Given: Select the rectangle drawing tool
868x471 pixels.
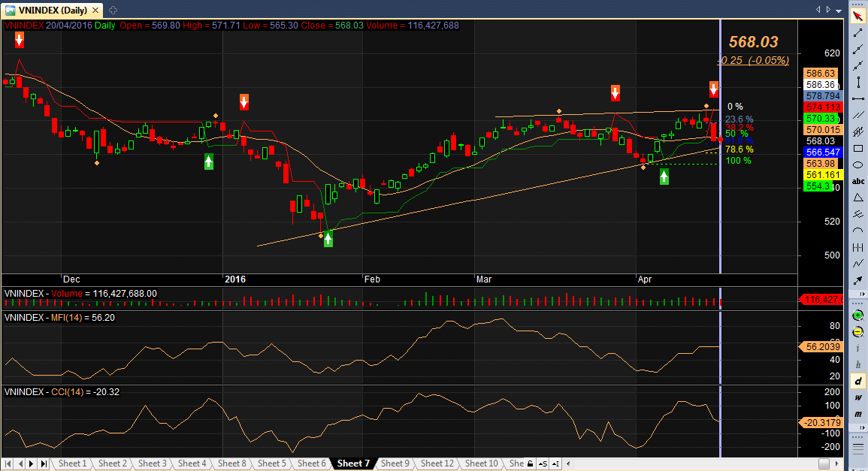Looking at the screenshot, I should pyautogui.click(x=858, y=148).
